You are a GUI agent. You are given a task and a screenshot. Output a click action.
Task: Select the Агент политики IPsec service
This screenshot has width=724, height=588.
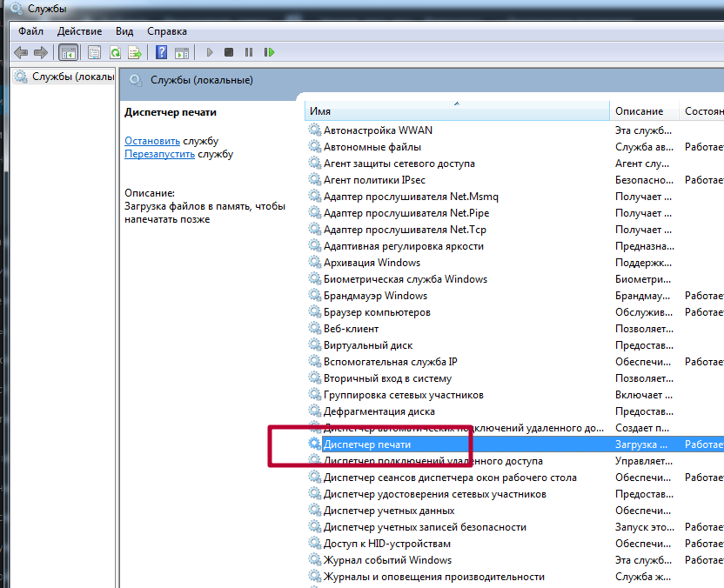coord(374,180)
